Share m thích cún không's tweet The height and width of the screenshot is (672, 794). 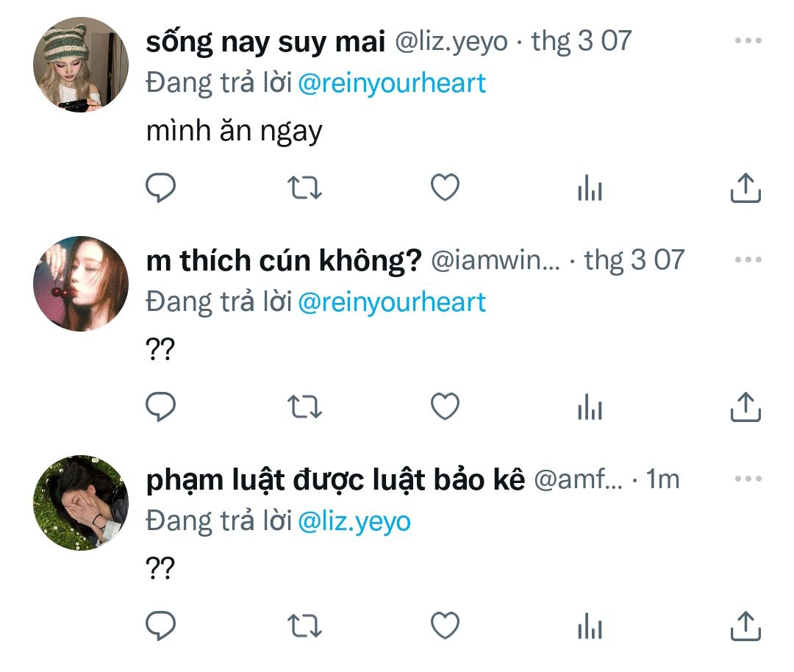(x=745, y=407)
